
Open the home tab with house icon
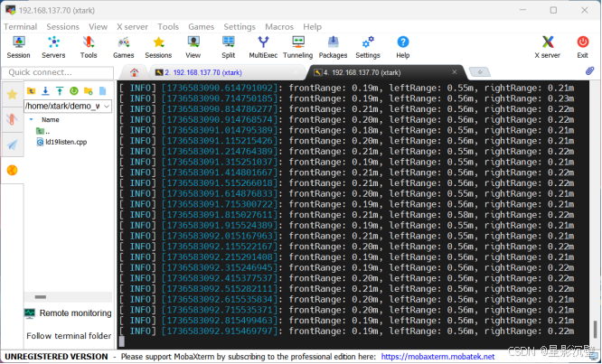point(134,72)
